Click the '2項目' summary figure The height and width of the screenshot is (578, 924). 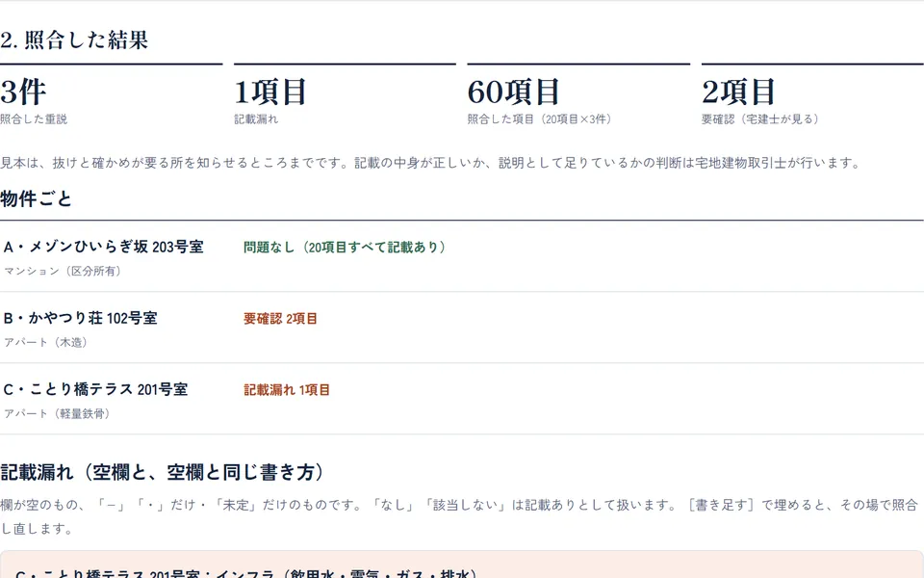[738, 92]
